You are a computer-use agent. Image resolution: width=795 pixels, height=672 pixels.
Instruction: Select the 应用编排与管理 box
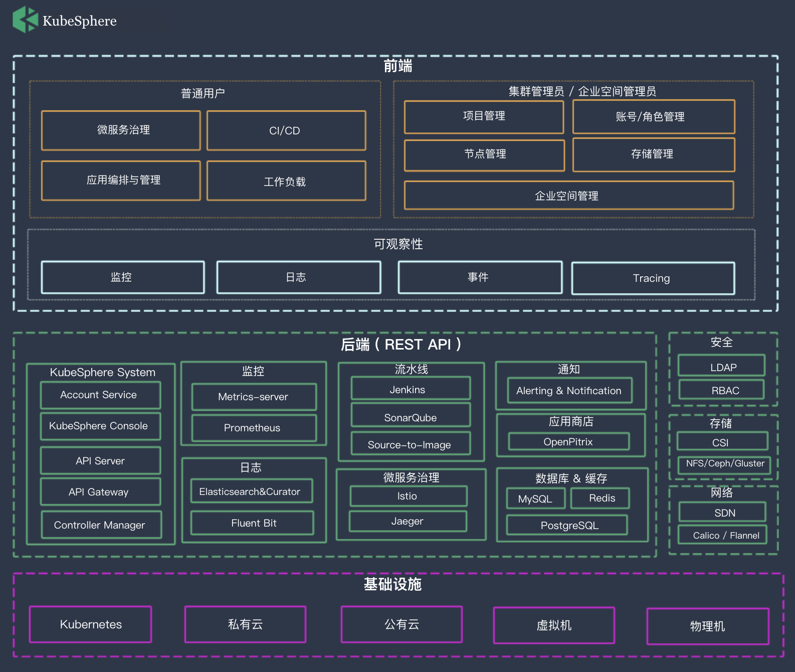(x=121, y=181)
